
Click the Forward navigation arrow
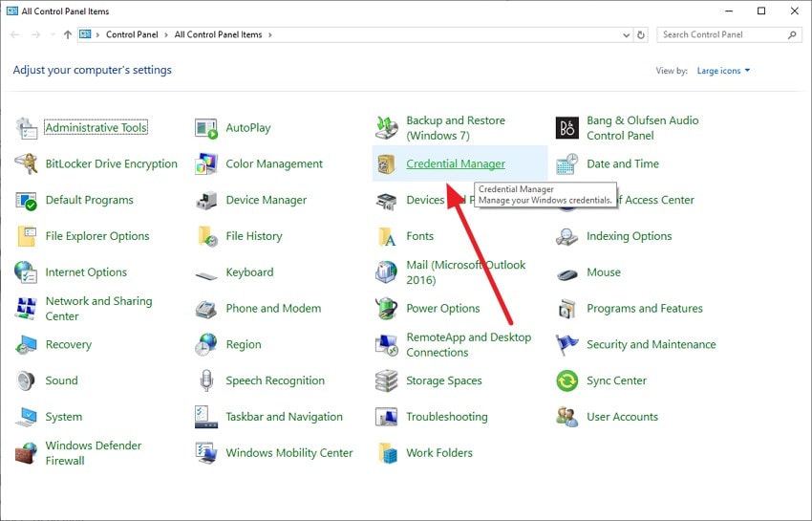coord(35,34)
